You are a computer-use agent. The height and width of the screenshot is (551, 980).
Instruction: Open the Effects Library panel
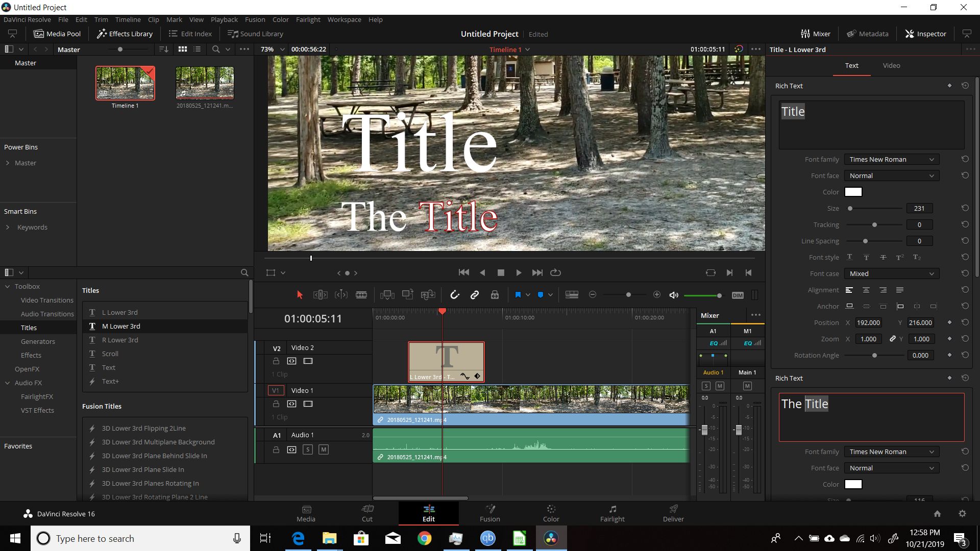coord(125,34)
